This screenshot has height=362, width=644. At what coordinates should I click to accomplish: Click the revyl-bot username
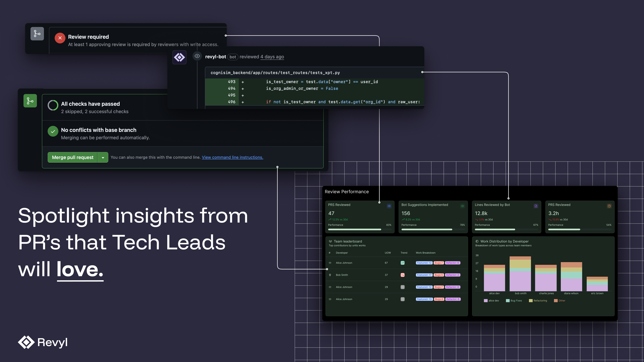point(216,57)
